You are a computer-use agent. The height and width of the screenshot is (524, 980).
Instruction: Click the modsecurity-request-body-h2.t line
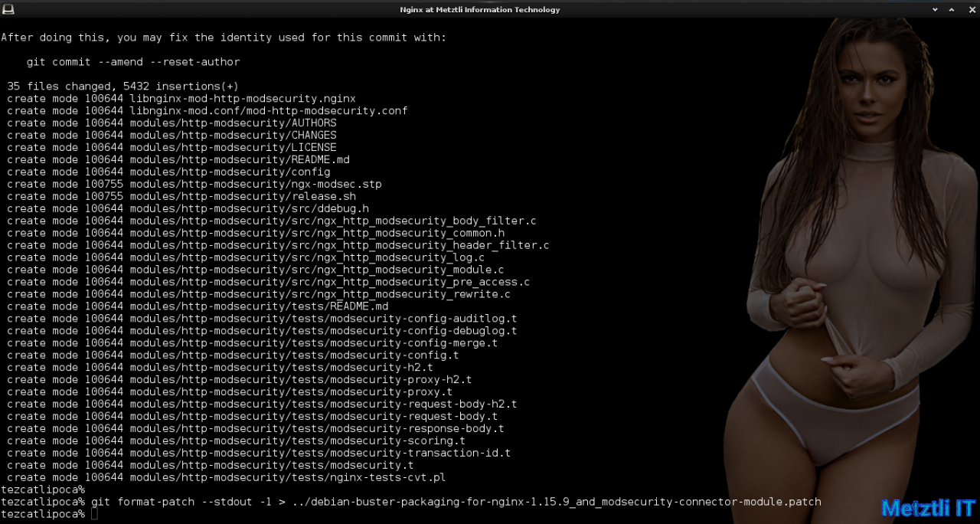click(x=262, y=405)
